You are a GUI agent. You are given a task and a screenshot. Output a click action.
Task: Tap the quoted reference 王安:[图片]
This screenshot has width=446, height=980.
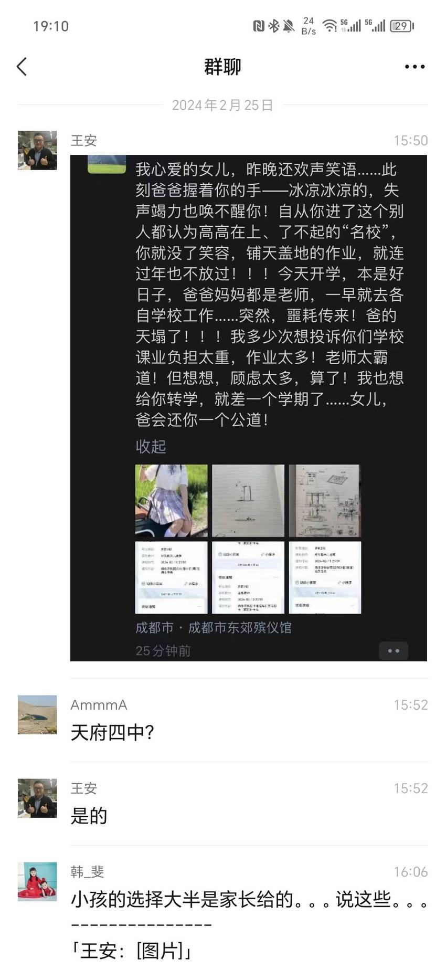pyautogui.click(x=132, y=951)
